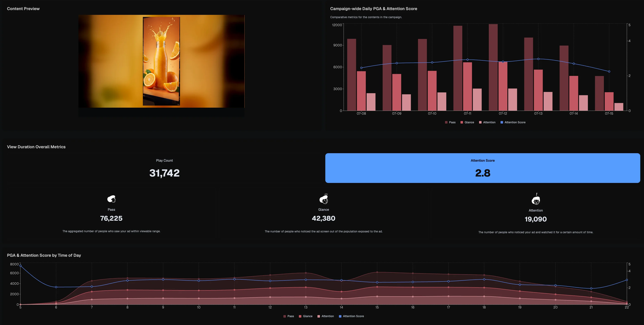Click the View Duration Overall Metrics heading
Viewport: 644px width, 325px height.
(36, 147)
